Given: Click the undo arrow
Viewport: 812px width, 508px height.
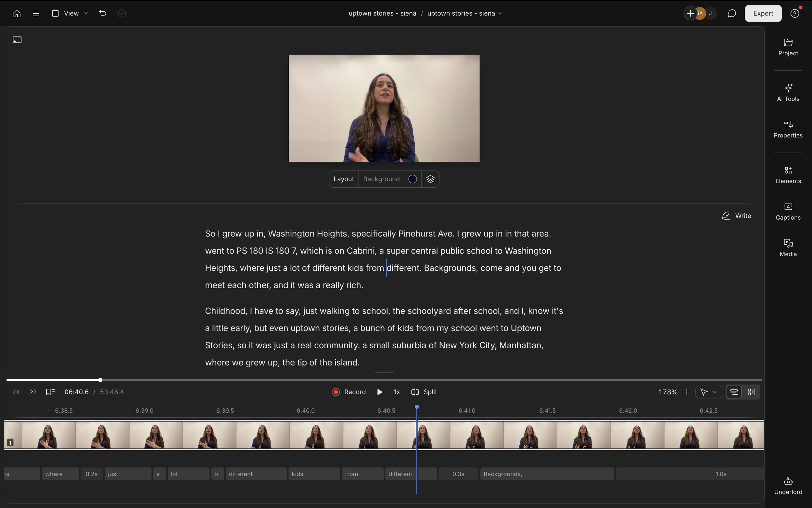Looking at the screenshot, I should coord(103,13).
